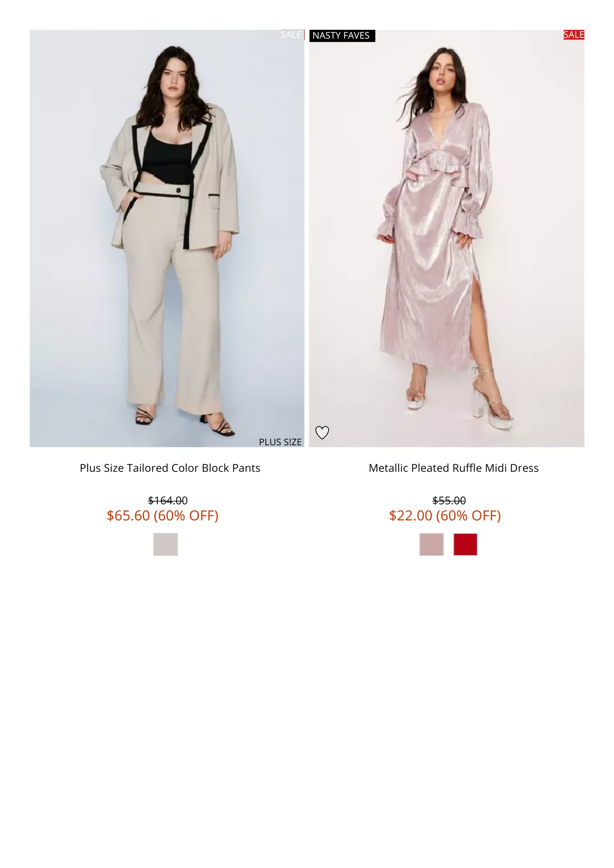Viewport: 614px width, 868px height.
Task: Open Metallic Pleated Ruffle Midi Dress title
Action: click(453, 468)
